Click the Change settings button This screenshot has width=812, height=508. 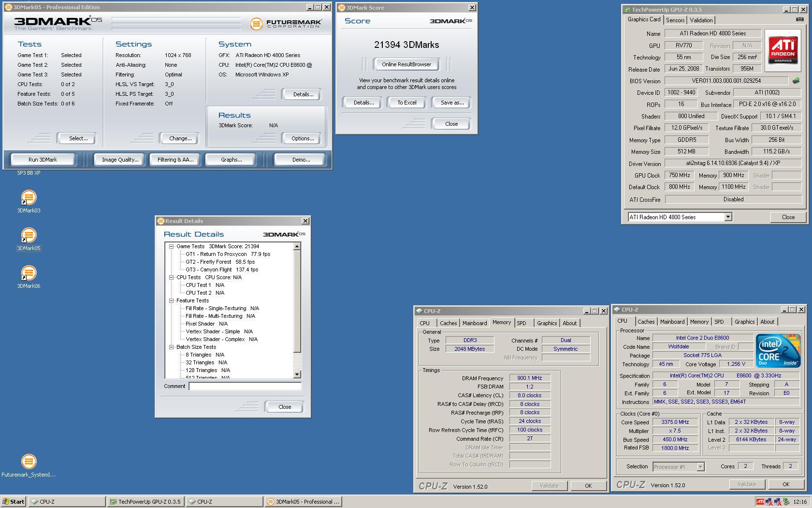(x=180, y=138)
